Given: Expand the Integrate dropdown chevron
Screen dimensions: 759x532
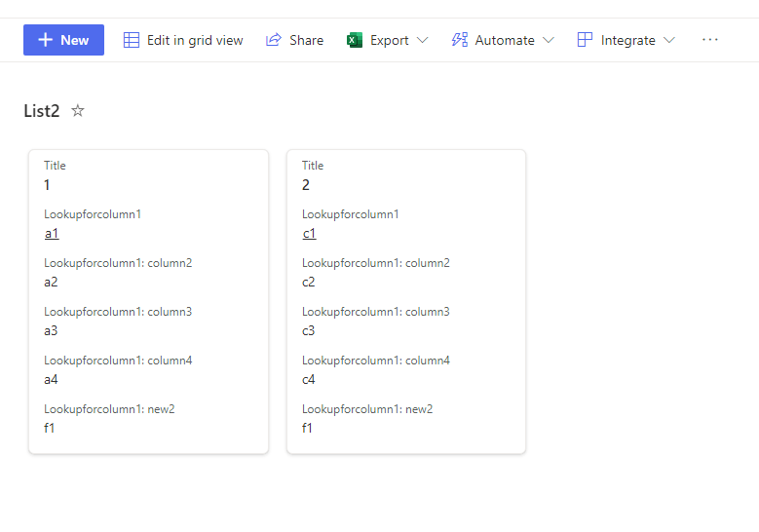Looking at the screenshot, I should [669, 40].
